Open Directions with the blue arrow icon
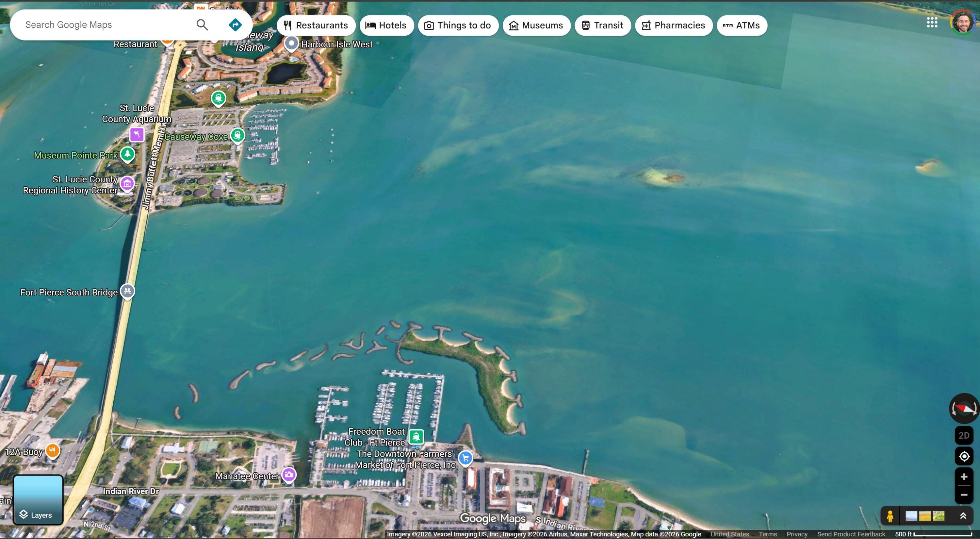Viewport: 980px width, 539px height. 235,25
